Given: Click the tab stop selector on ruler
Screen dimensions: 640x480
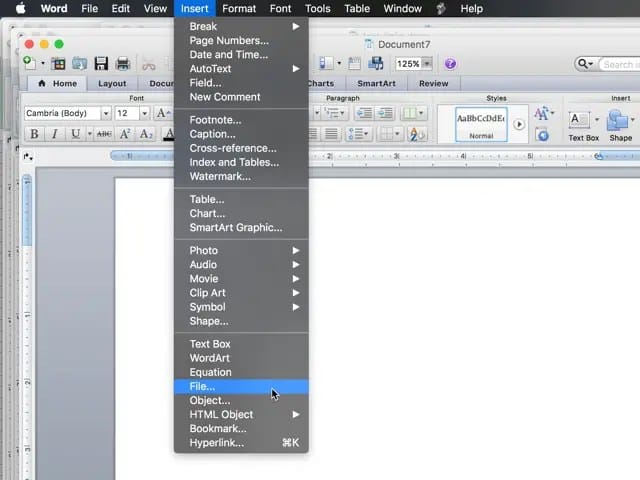Looking at the screenshot, I should point(28,156).
